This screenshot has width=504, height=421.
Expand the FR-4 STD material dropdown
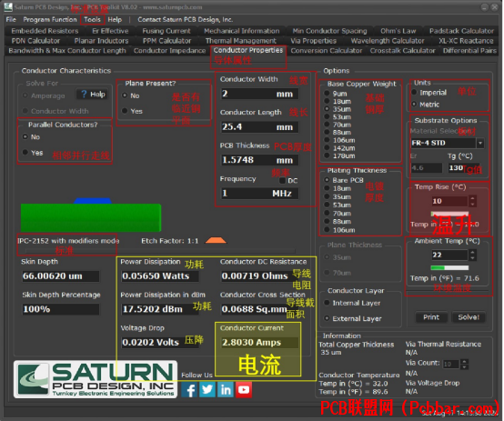[480, 143]
